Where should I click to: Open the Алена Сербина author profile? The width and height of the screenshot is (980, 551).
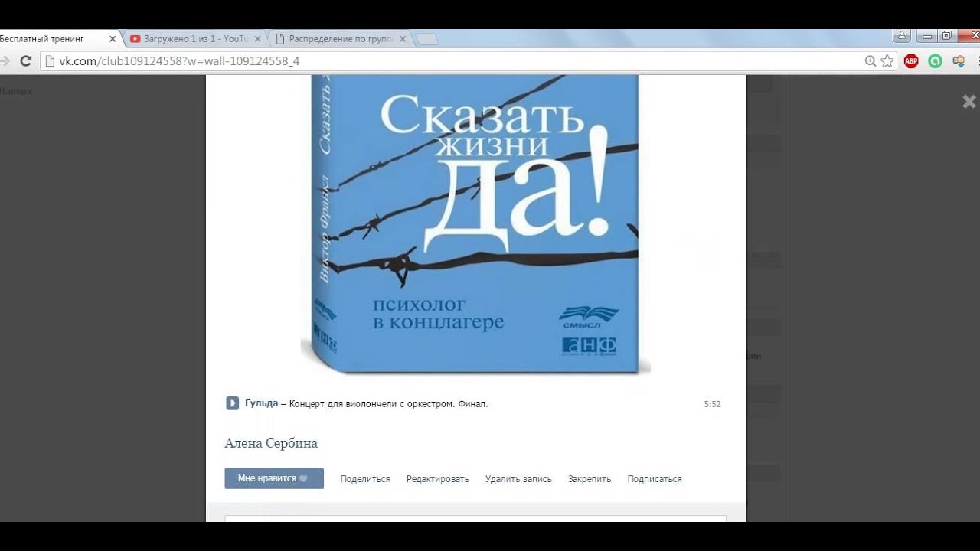click(x=271, y=443)
